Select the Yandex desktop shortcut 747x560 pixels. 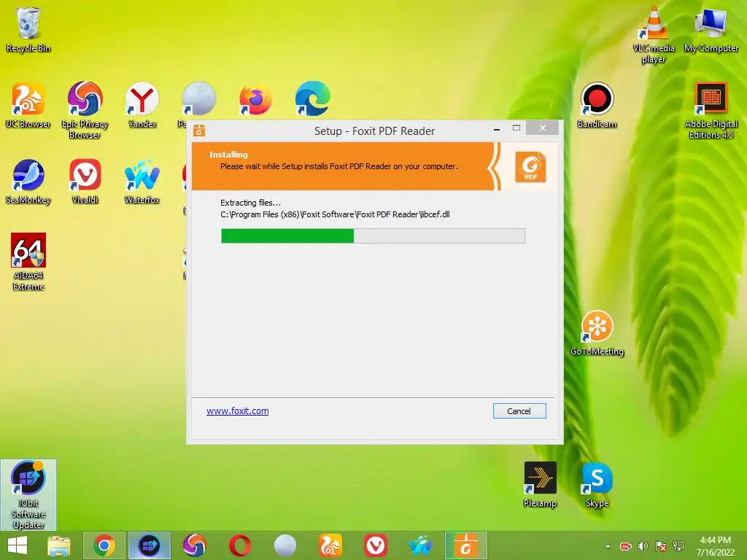[142, 105]
